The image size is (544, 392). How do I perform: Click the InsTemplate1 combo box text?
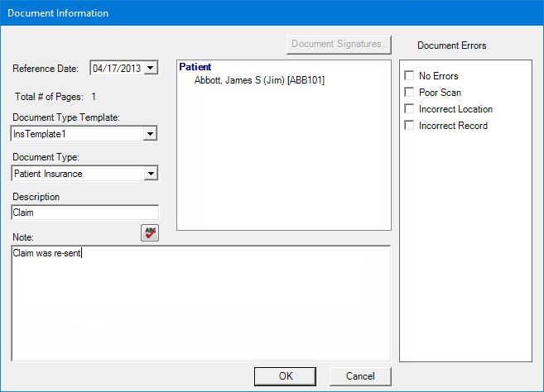tap(40, 134)
